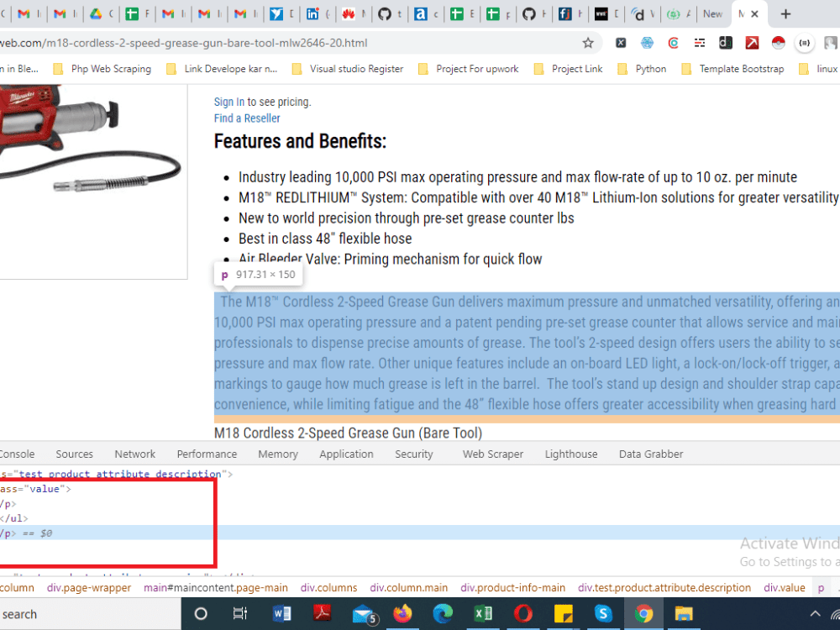Screen dimensions: 840x630
Task: Launch Adobe Acrobat from the taskbar
Action: (x=322, y=614)
